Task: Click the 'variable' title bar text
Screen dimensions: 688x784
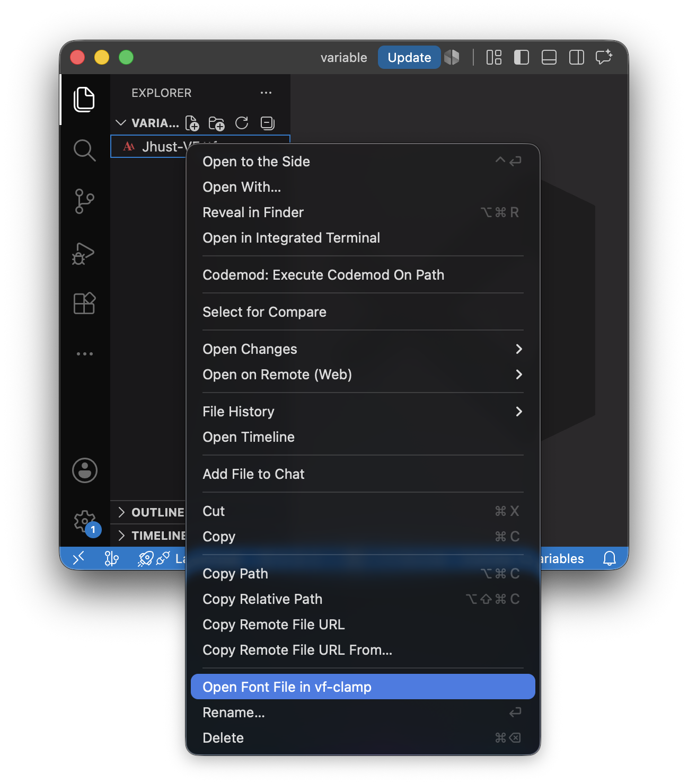Action: [343, 57]
